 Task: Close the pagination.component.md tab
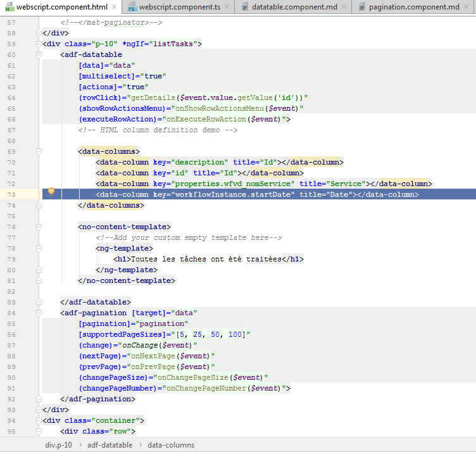467,7
